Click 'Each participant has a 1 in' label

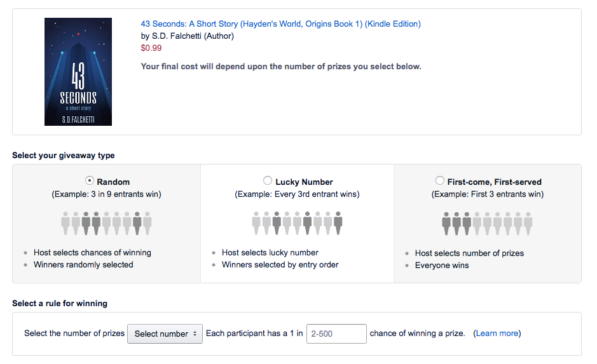click(x=254, y=334)
